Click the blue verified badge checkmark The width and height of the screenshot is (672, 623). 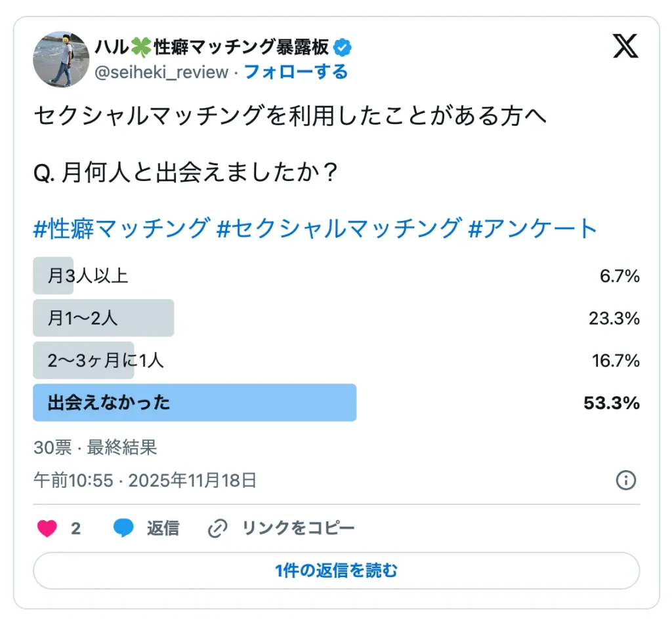coord(343,46)
